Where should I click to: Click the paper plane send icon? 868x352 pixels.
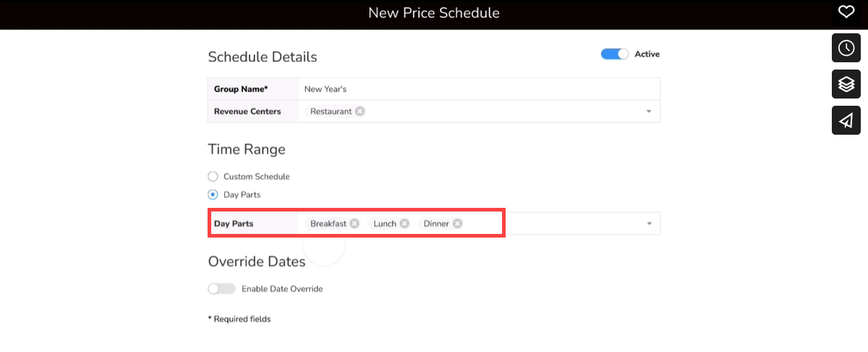click(846, 120)
